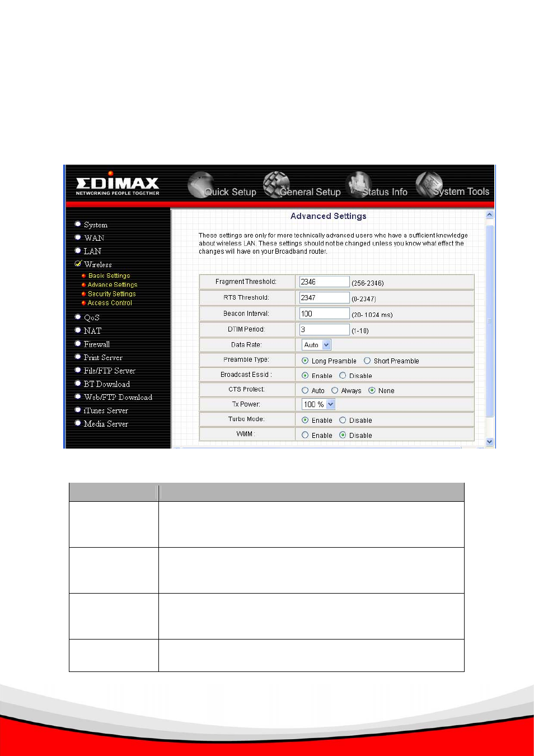Click the Edimax logo
Image resolution: width=534 pixels, height=756 pixels.
point(118,184)
